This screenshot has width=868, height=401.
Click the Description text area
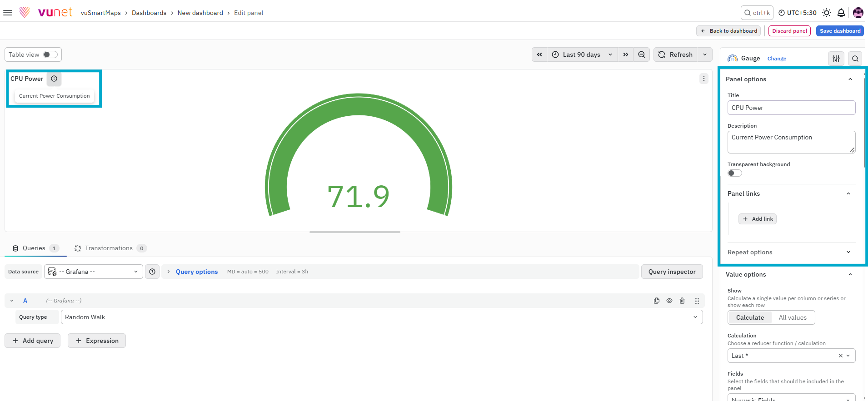pyautogui.click(x=791, y=142)
